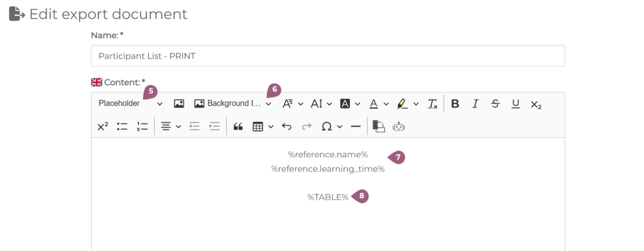The width and height of the screenshot is (644, 251).
Task: Toggle italic formatting
Action: pos(475,104)
